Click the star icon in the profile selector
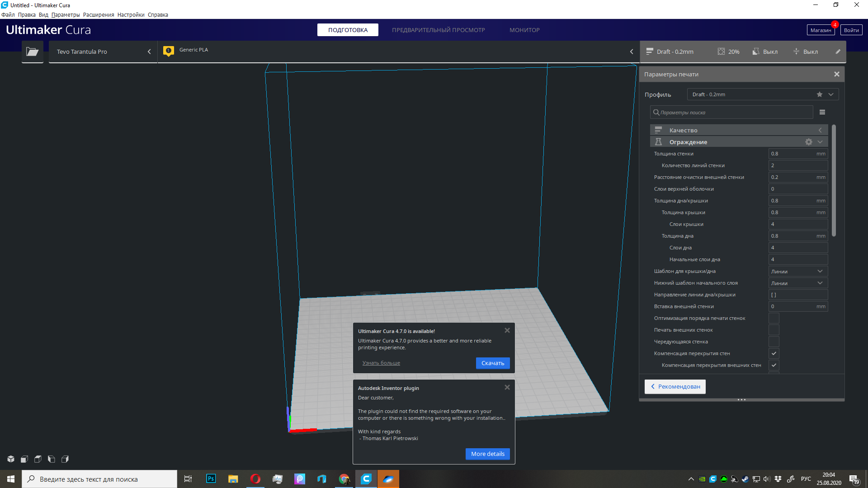 [820, 94]
